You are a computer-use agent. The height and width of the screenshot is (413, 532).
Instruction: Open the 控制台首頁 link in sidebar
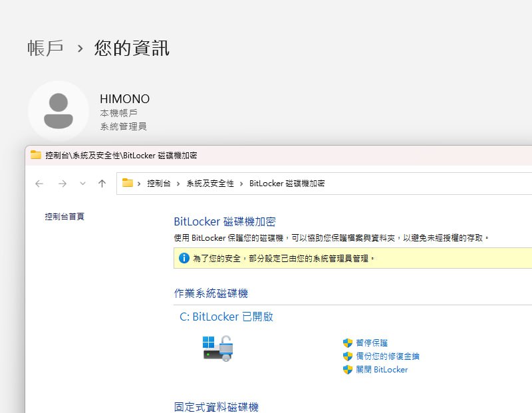(x=65, y=217)
